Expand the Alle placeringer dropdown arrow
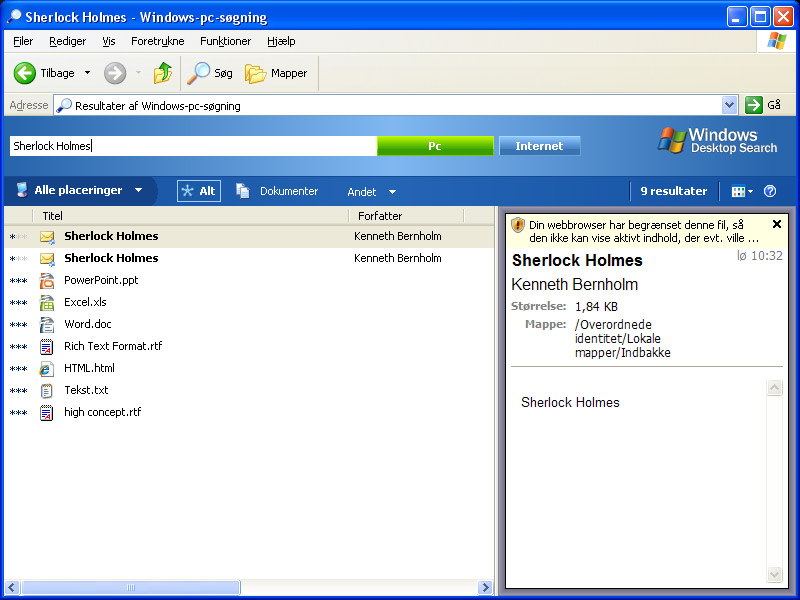This screenshot has height=600, width=800. tap(138, 190)
